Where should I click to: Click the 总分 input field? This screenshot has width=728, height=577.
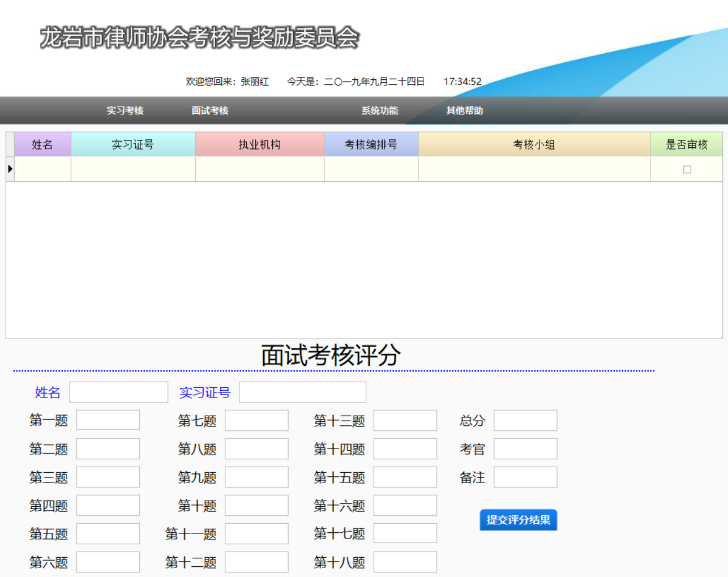click(525, 420)
